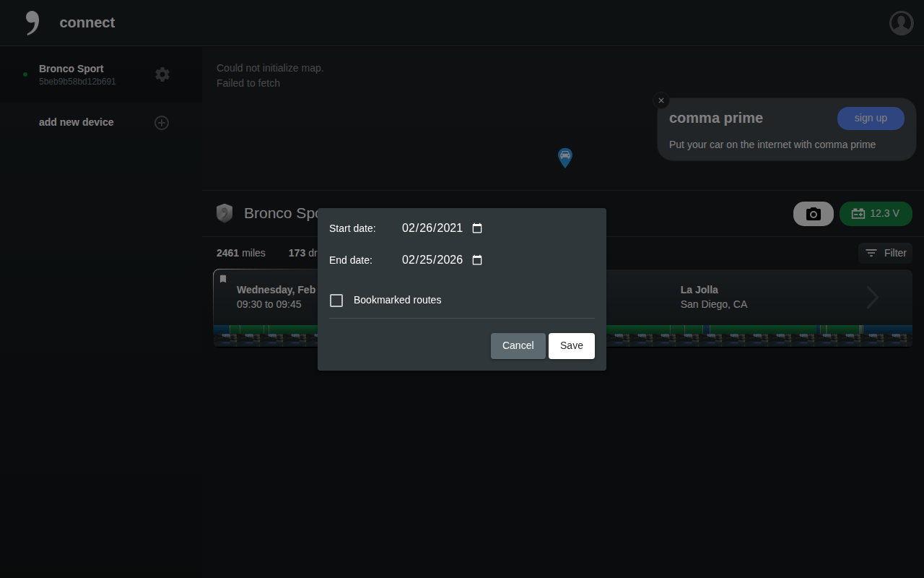Click the Failed to fetch message
The image size is (924, 578).
pyautogui.click(x=248, y=83)
